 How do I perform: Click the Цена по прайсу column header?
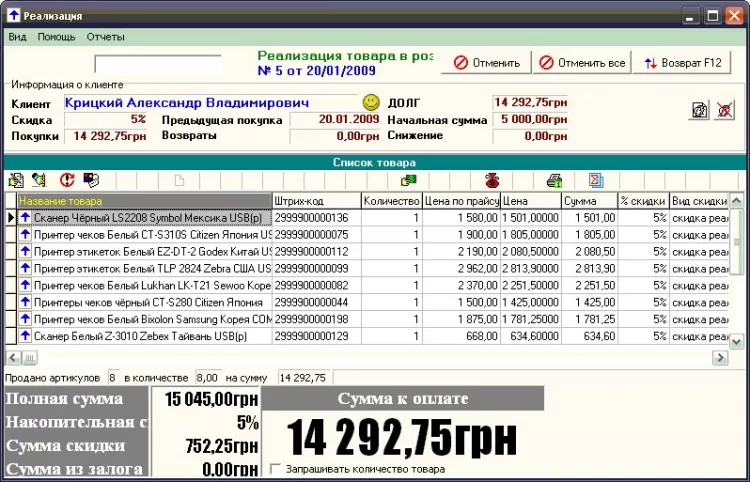pyautogui.click(x=461, y=201)
